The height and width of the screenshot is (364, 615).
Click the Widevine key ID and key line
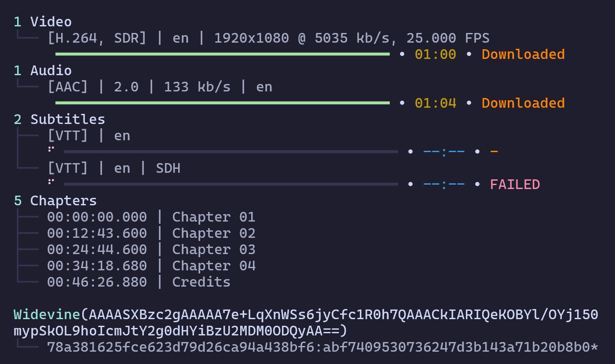pyautogui.click(x=322, y=347)
